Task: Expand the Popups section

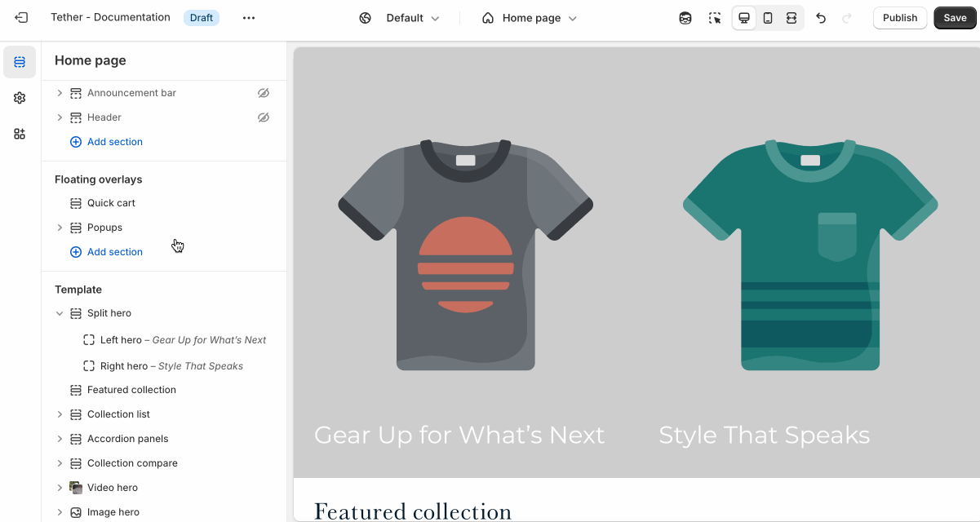Action: coord(60,228)
